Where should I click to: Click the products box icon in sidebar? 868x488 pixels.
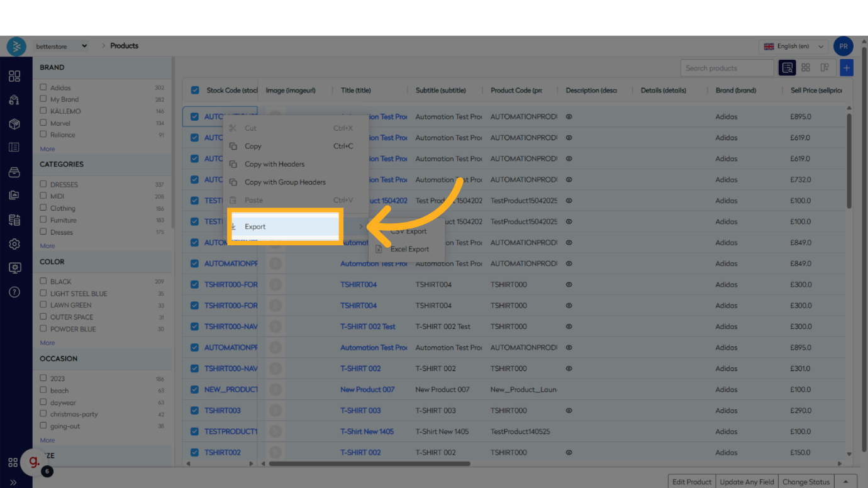[14, 124]
